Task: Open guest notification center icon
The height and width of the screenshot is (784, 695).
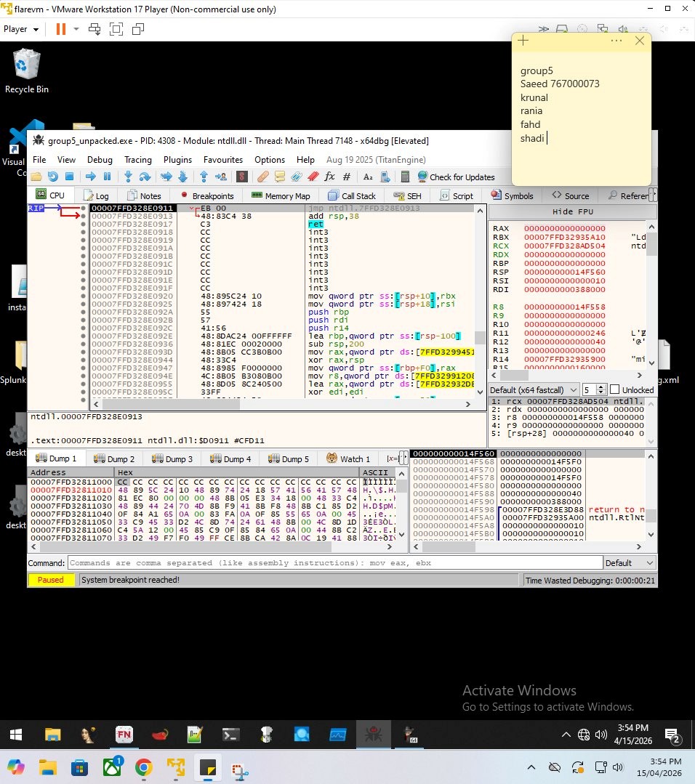Action: [672, 735]
